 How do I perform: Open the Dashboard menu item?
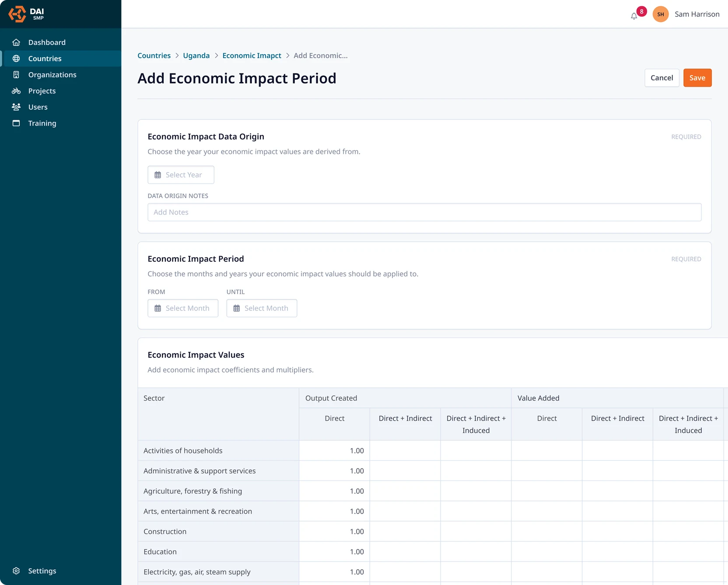click(61, 42)
